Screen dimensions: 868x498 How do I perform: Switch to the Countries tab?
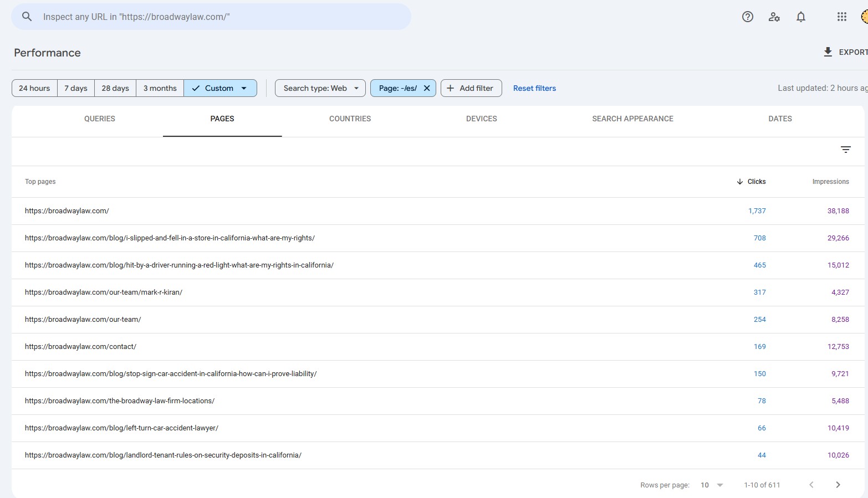pos(350,119)
